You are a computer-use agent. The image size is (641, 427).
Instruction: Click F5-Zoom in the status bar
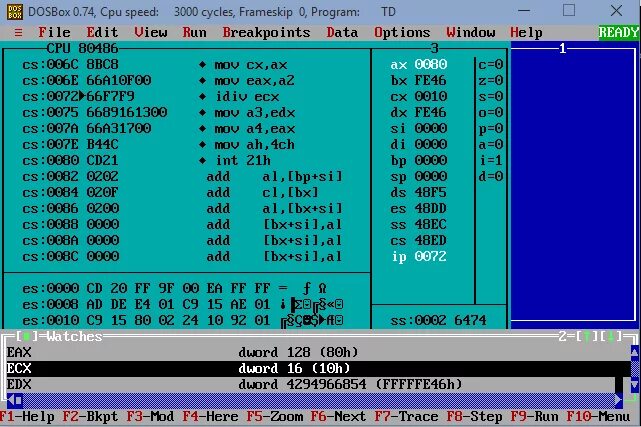click(x=274, y=416)
